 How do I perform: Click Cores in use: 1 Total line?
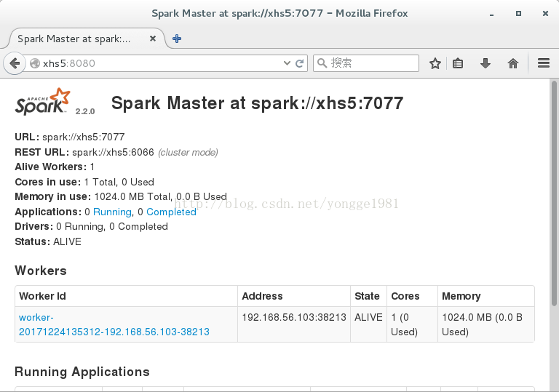84,182
